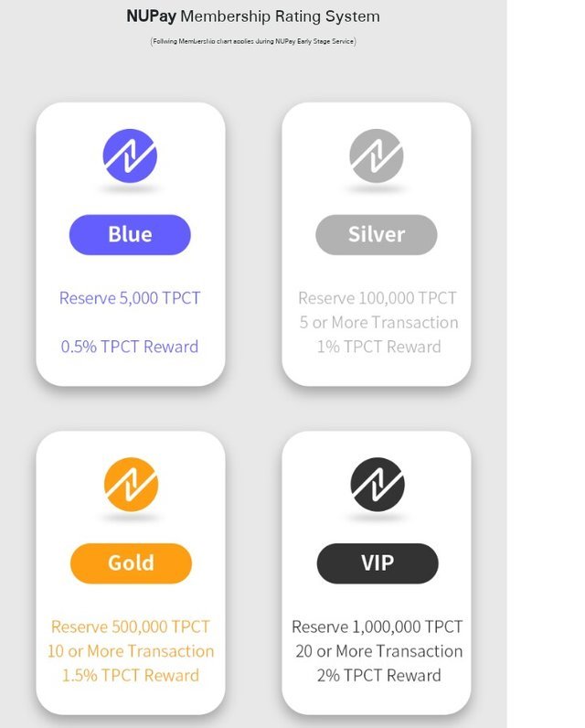This screenshot has width=585, height=728.
Task: Select the VIP membership badge
Action: tap(378, 563)
